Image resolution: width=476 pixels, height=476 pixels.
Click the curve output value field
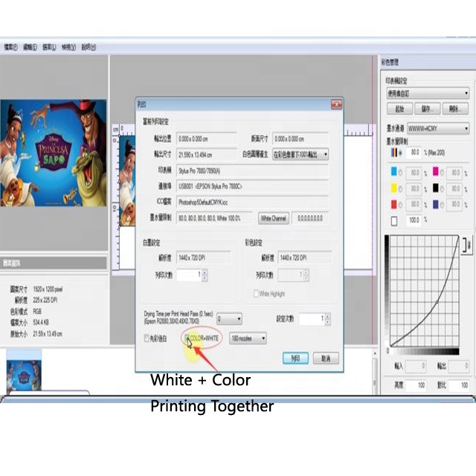[x=459, y=366]
